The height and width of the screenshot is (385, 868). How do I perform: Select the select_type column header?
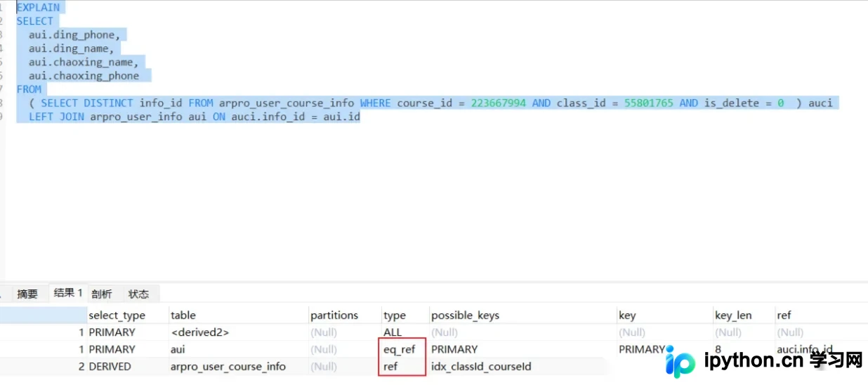coord(117,315)
